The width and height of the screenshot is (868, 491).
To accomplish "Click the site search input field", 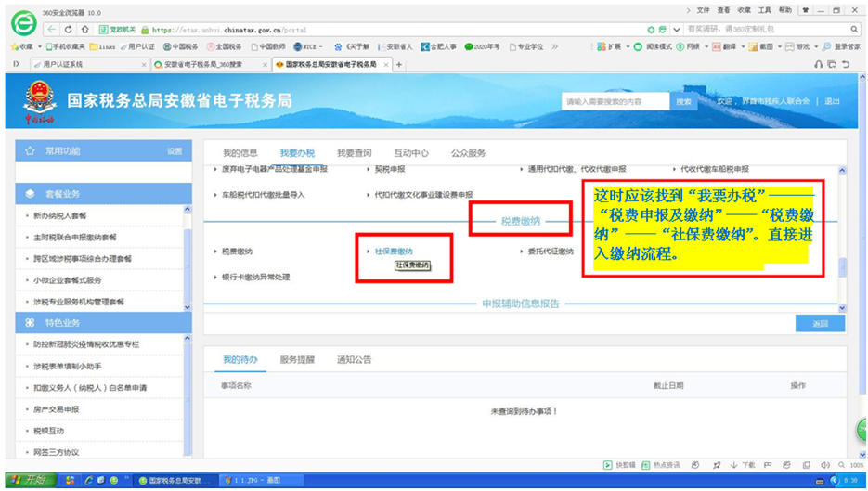I will 615,102.
